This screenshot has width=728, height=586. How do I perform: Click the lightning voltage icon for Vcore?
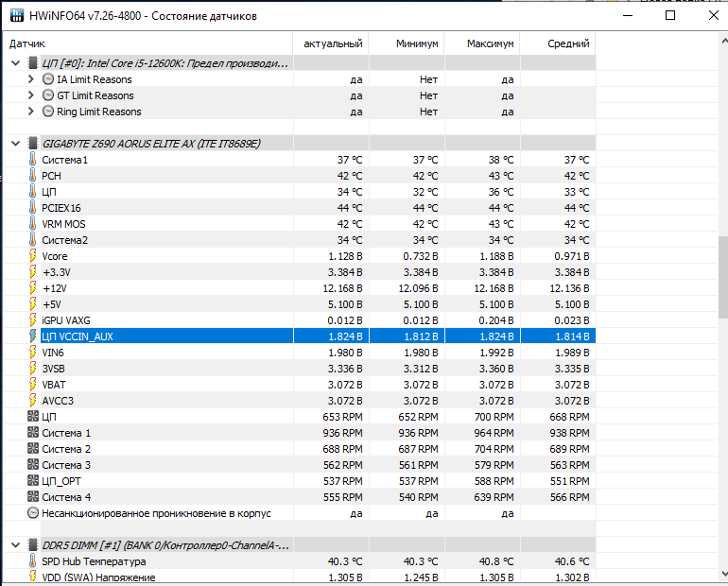click(x=32, y=256)
